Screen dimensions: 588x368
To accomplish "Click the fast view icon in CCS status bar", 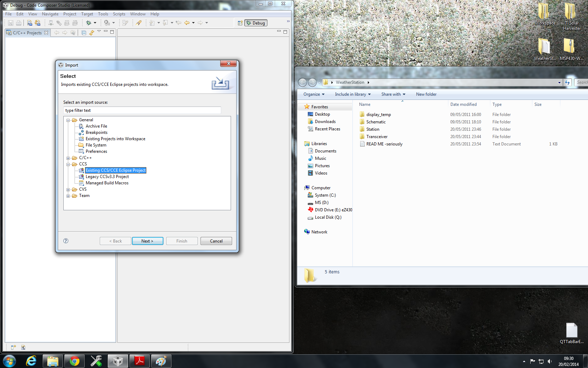I will 13,347.
